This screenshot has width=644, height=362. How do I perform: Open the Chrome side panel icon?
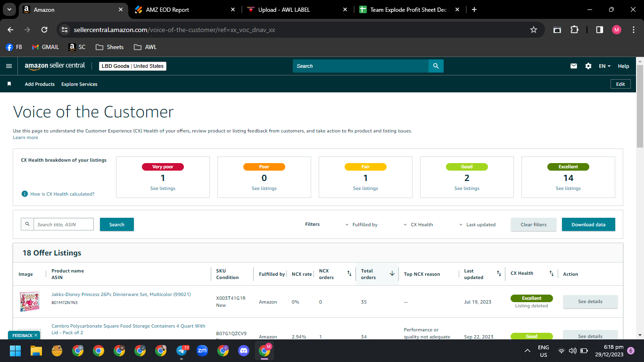pos(600,30)
